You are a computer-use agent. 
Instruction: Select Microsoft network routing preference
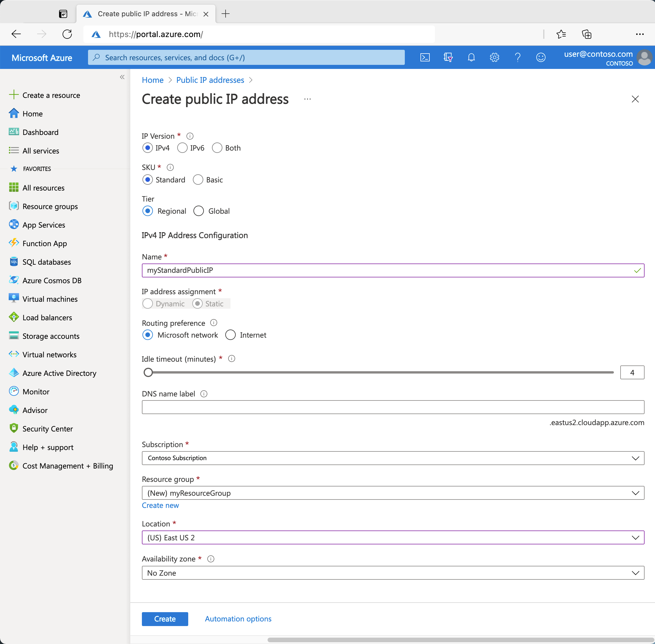click(x=147, y=335)
